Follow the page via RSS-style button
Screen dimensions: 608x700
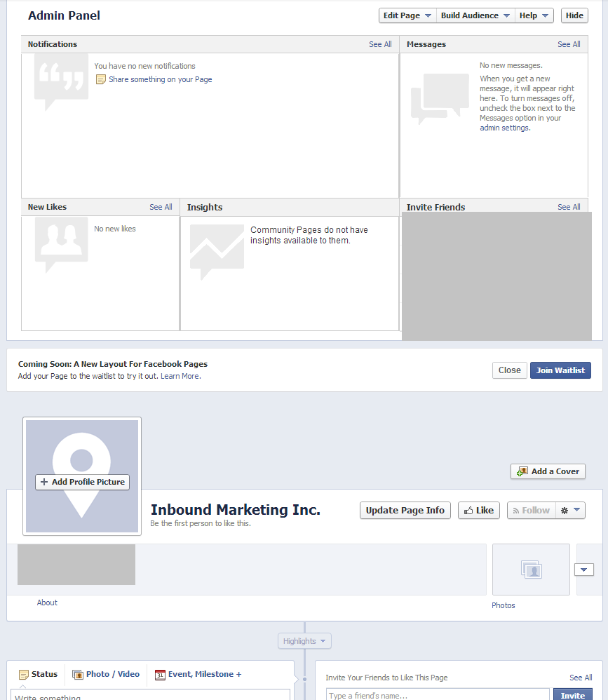(532, 510)
